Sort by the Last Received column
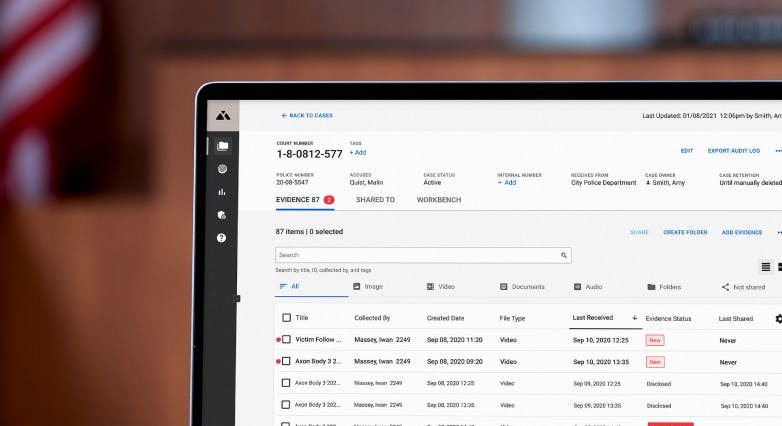The image size is (782, 426). pos(592,318)
